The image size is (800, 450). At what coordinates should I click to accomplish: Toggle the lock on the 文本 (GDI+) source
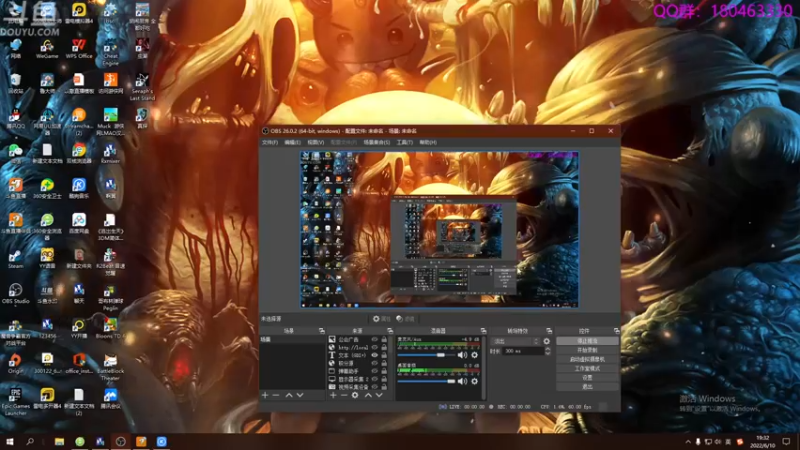384,355
